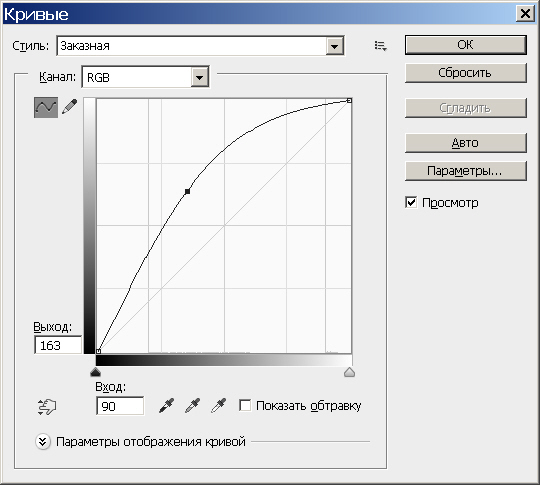The height and width of the screenshot is (485, 540).
Task: Open Параметры... options button
Action: point(466,171)
